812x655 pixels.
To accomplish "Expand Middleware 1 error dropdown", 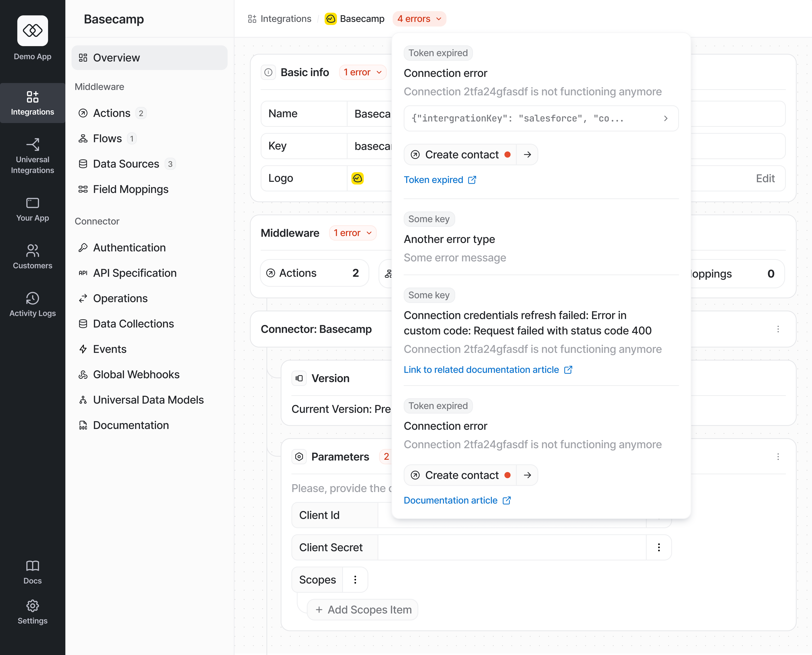I will tap(352, 233).
